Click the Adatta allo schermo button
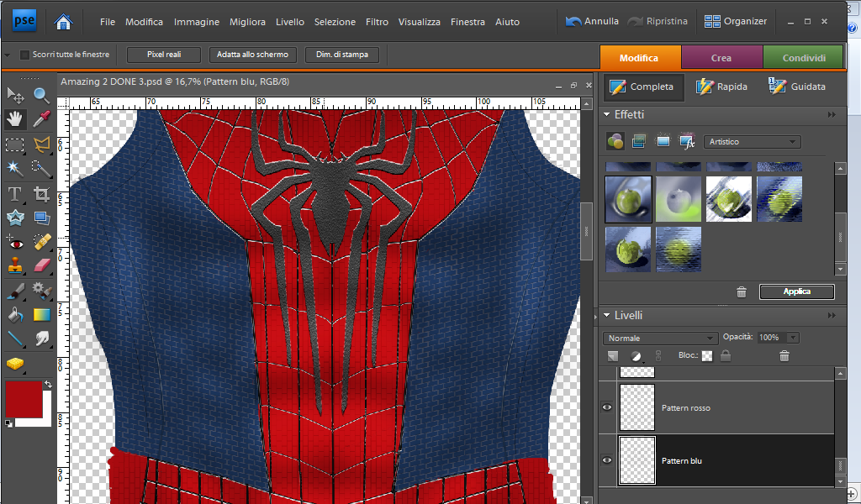 [x=252, y=55]
